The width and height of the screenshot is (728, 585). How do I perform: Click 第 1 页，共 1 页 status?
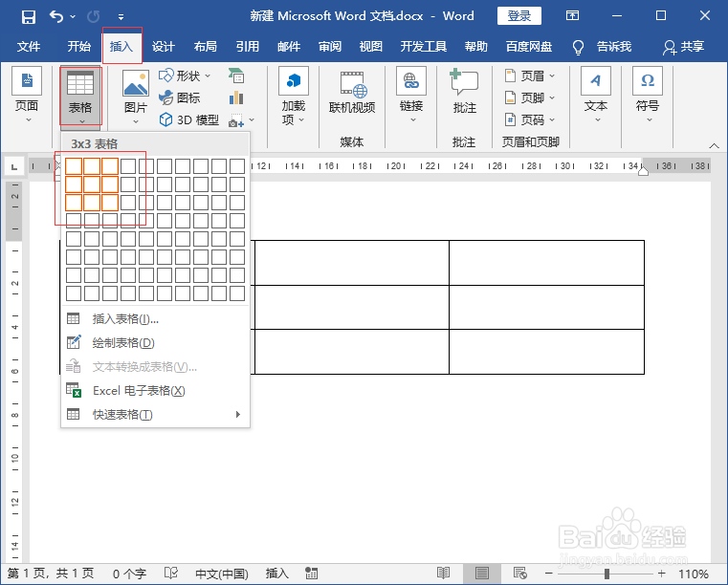[51, 574]
